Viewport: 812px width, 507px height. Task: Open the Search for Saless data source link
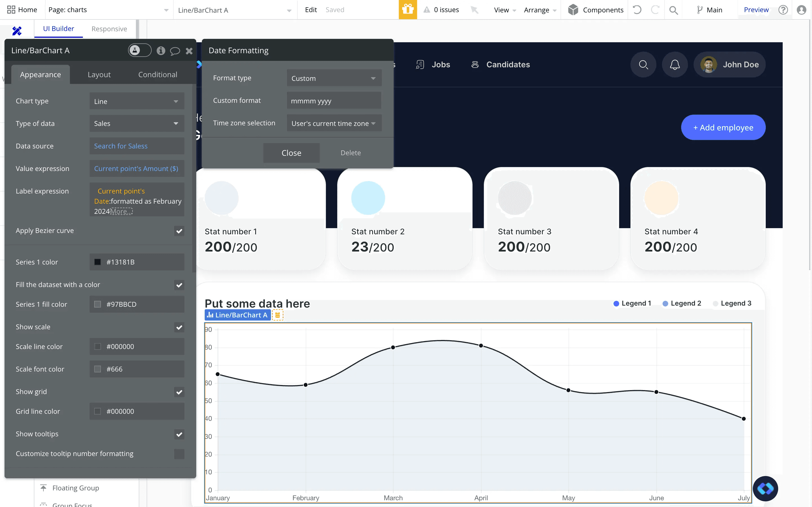[x=120, y=146]
